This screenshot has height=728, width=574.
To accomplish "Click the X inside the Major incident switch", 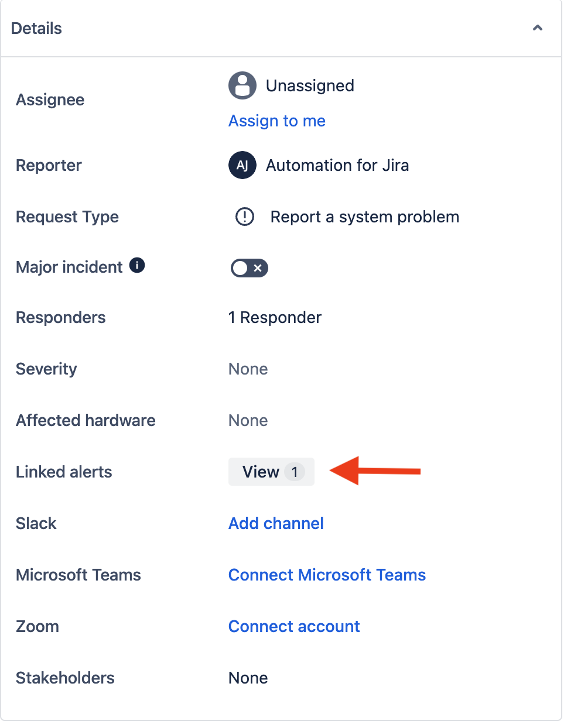I will coord(257,268).
